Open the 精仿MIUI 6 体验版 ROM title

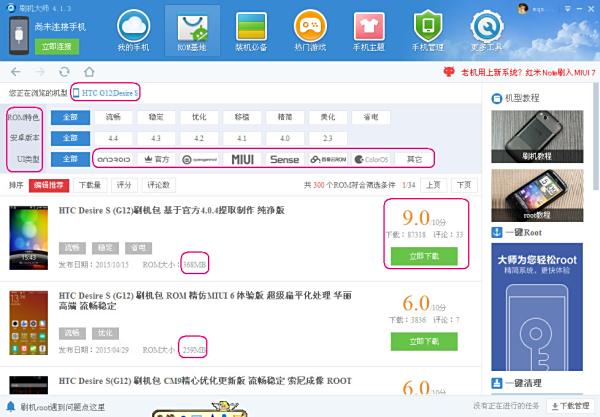[x=205, y=301]
